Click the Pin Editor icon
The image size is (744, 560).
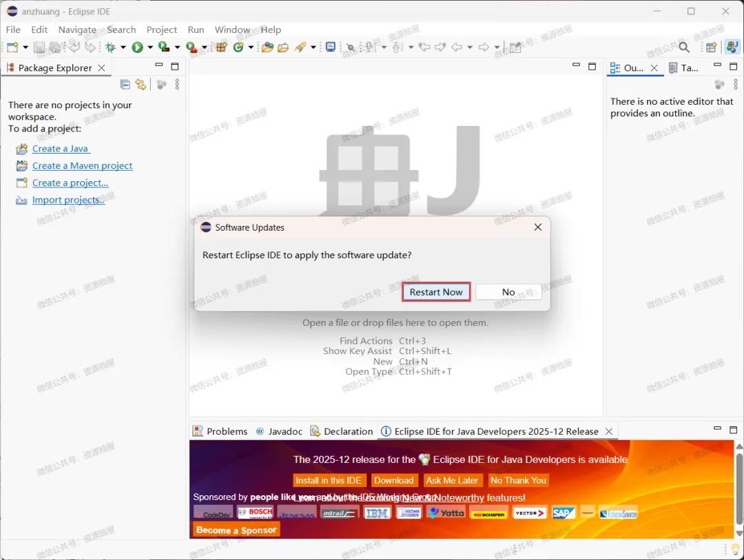(515, 47)
